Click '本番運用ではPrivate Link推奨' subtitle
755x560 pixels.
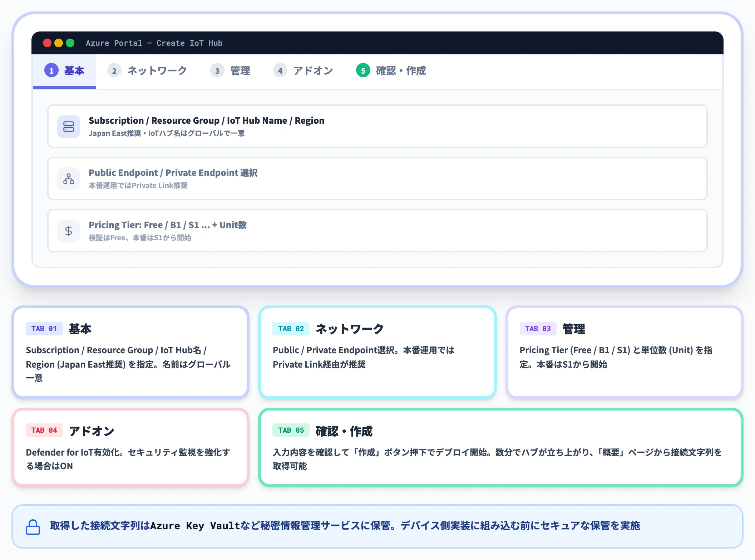click(138, 186)
